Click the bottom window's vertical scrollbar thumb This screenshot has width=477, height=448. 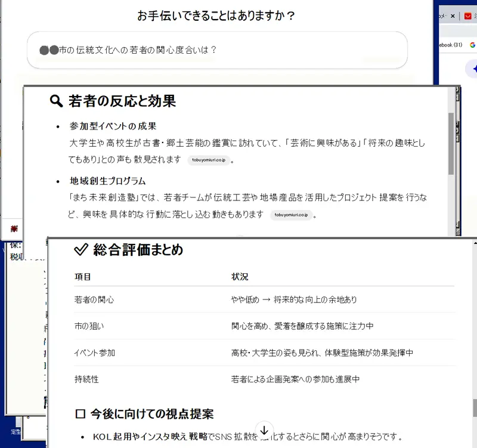(x=475, y=407)
